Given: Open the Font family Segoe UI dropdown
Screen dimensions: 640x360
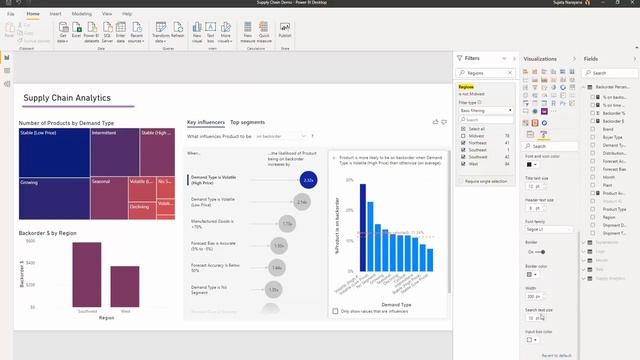Looking at the screenshot, I should pyautogui.click(x=549, y=229).
